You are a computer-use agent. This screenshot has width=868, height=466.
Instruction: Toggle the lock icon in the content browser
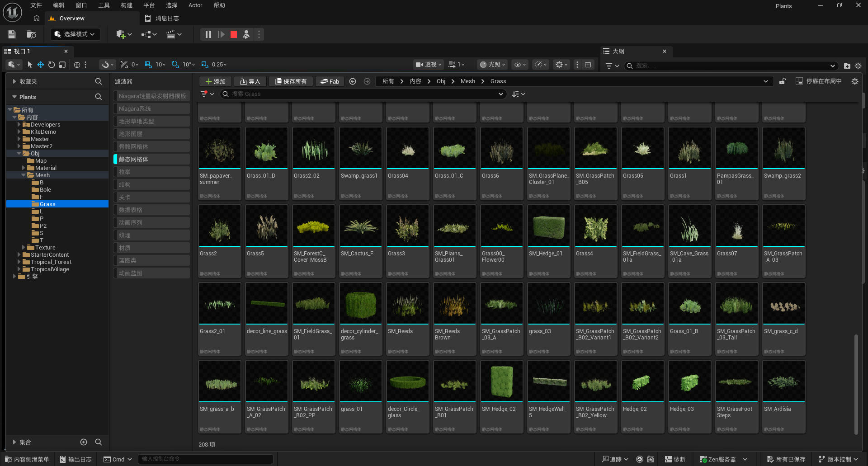(x=782, y=81)
